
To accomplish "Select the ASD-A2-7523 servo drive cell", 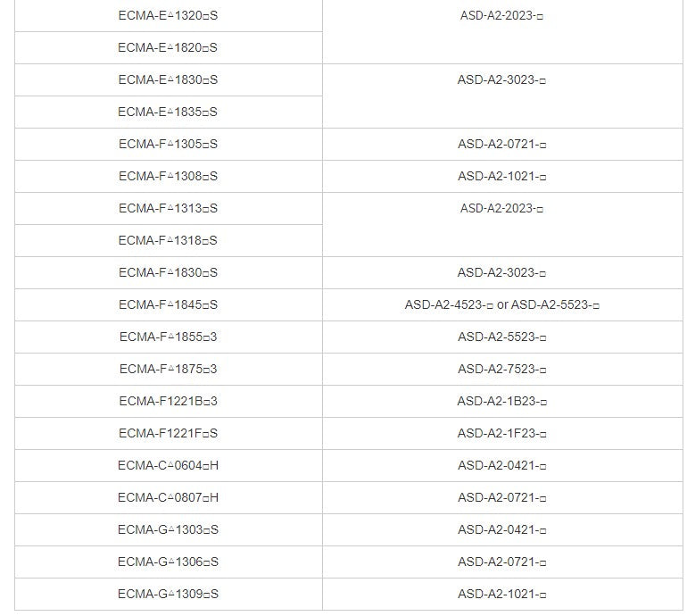I will click(x=501, y=370).
